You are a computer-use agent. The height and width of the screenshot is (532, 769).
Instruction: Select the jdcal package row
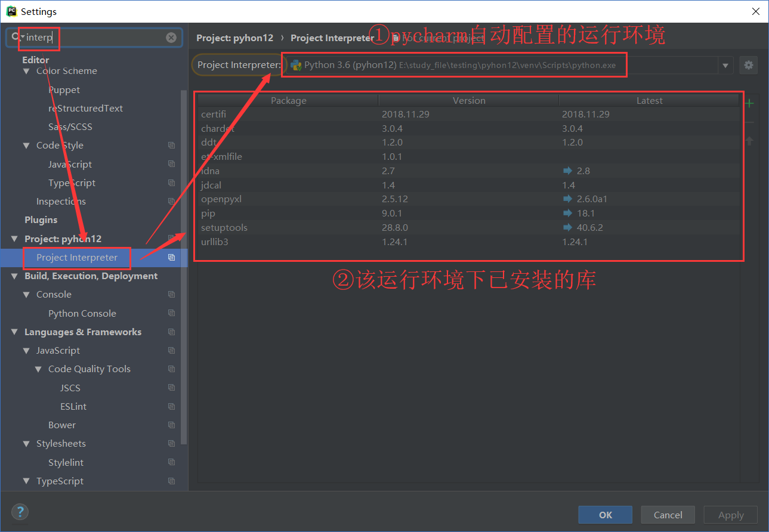pos(469,185)
